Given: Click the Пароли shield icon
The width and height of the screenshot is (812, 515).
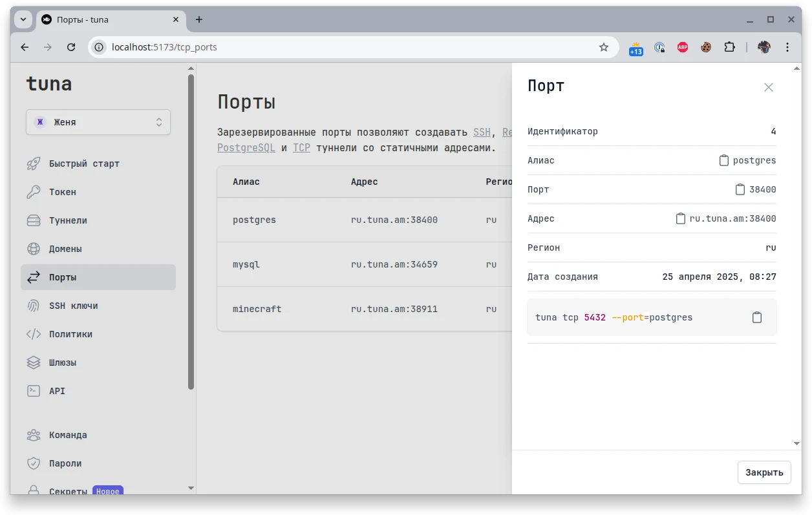Looking at the screenshot, I should [34, 463].
